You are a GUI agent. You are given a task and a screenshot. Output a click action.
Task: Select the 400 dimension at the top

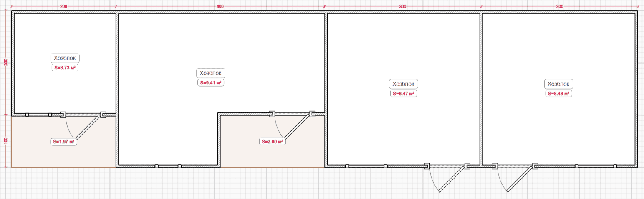tap(220, 7)
